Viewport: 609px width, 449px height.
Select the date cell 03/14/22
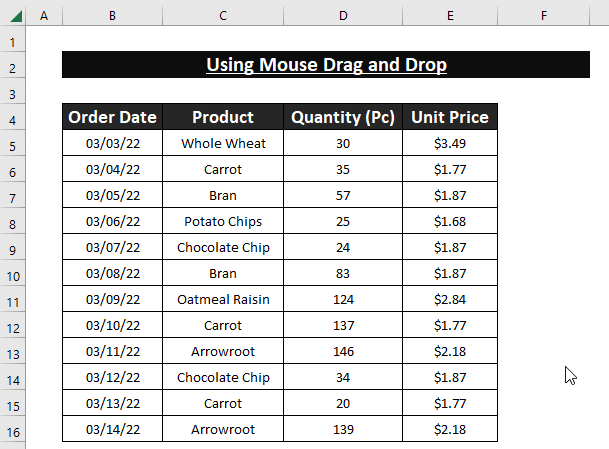[x=112, y=429]
